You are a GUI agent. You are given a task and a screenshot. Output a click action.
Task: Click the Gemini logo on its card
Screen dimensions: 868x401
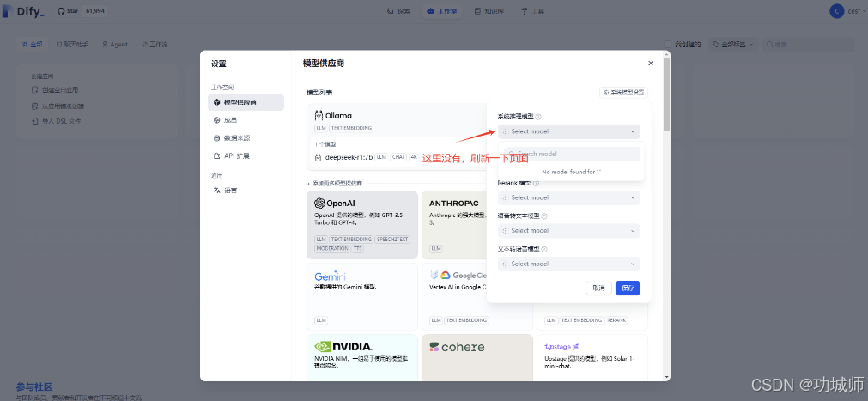click(x=330, y=276)
